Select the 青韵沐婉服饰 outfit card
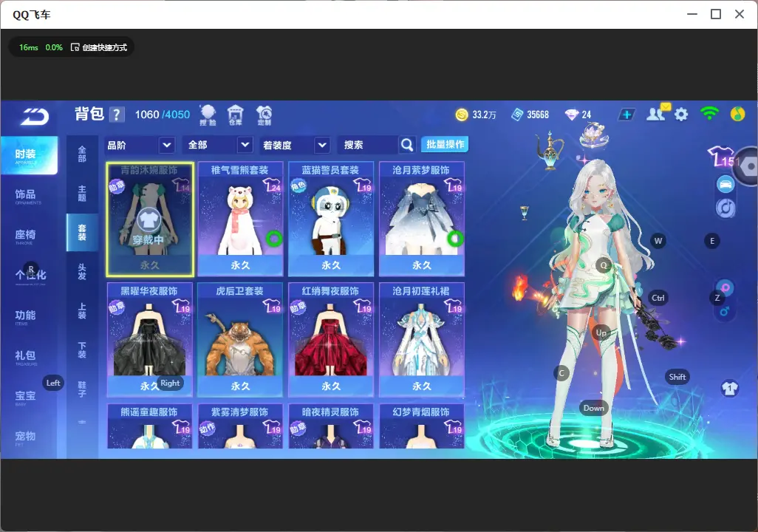758x532 pixels. 150,219
